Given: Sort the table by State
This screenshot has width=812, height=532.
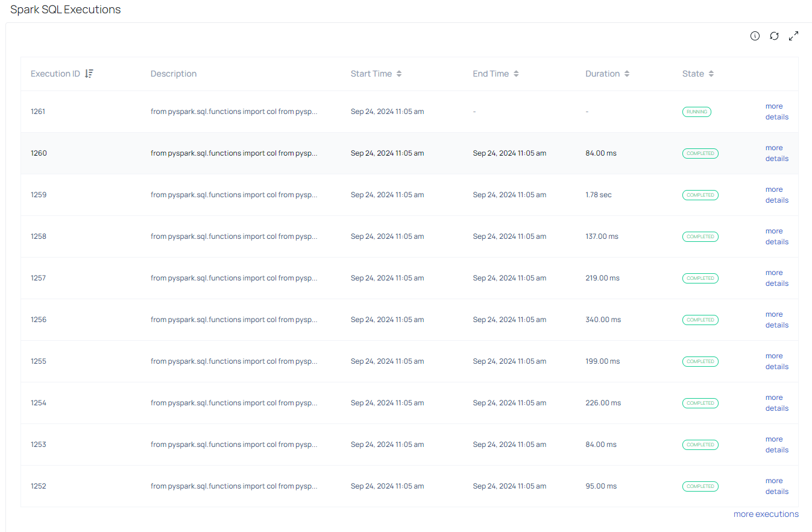Looking at the screenshot, I should 711,74.
